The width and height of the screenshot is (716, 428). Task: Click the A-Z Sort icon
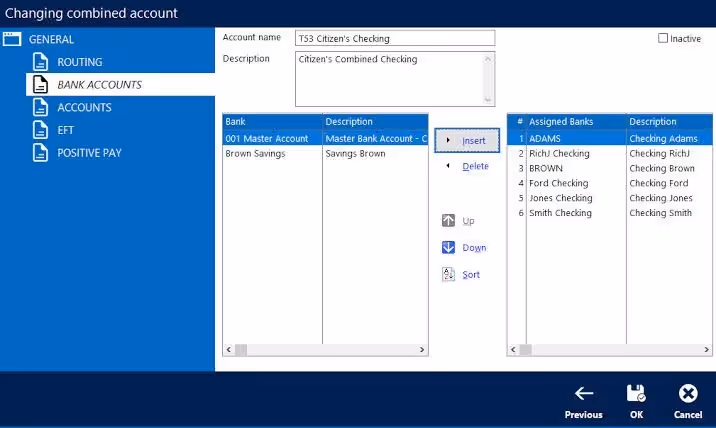pyautogui.click(x=448, y=275)
